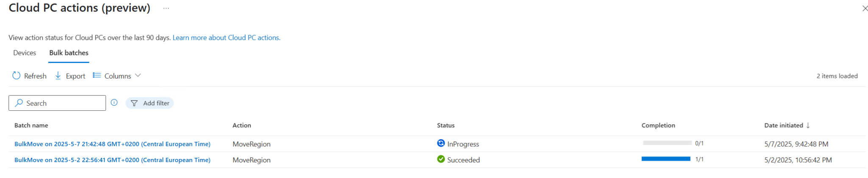The height and width of the screenshot is (178, 868).
Task: Open the ellipsis more options menu
Action: coord(166,8)
